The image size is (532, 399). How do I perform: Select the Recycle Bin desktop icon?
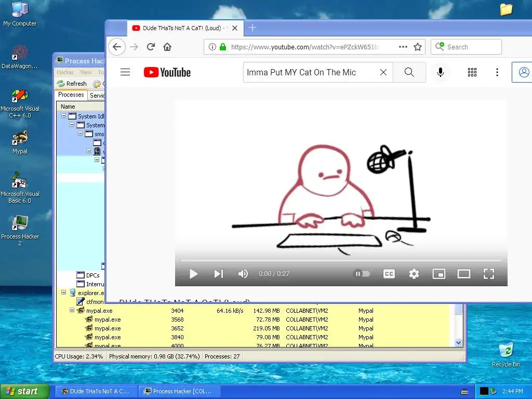click(x=506, y=355)
